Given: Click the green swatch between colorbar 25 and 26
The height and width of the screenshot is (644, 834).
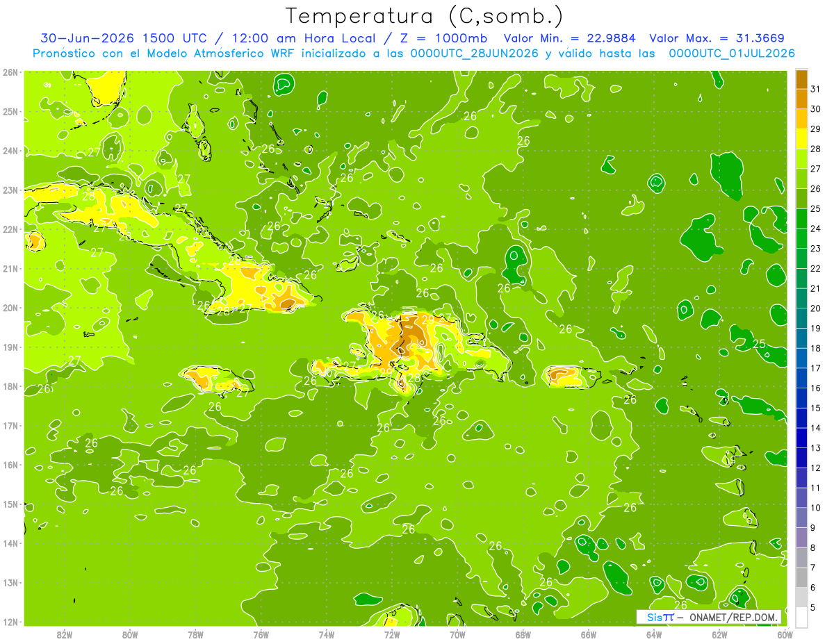Looking at the screenshot, I should 801,199.
